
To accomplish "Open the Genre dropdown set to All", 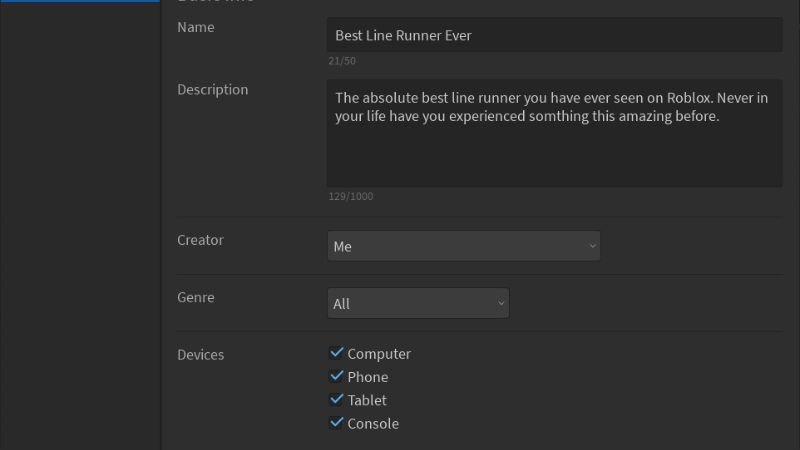I will pyautogui.click(x=418, y=303).
